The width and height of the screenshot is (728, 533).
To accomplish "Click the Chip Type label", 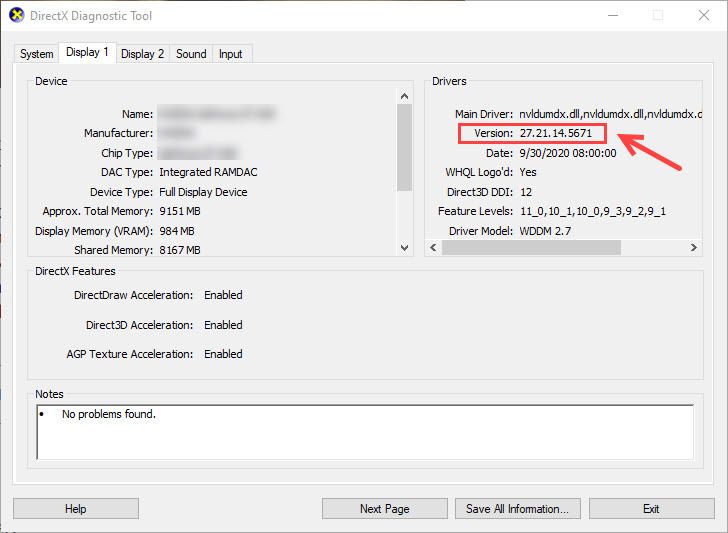I will click(x=127, y=153).
